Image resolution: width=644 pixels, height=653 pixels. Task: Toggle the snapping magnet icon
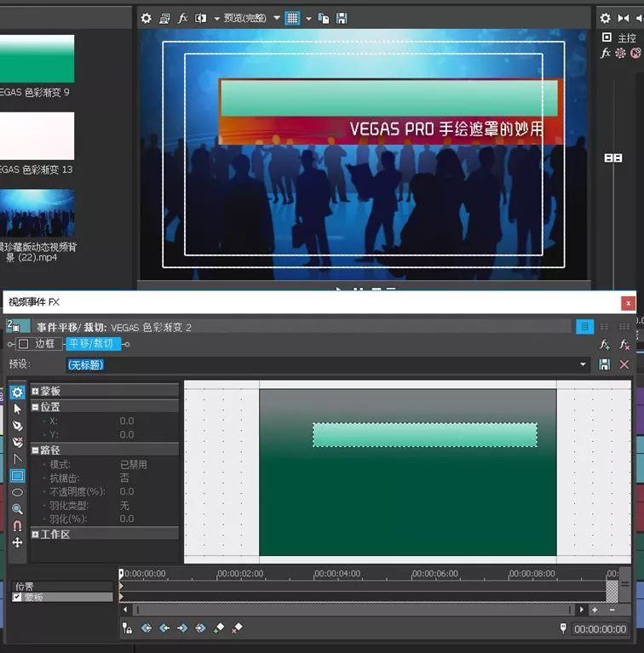coord(17,525)
